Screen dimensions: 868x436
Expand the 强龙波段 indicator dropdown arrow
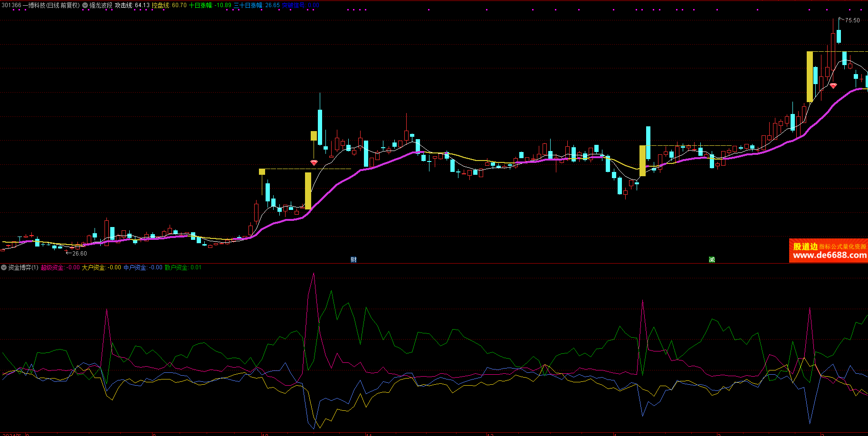85,5
